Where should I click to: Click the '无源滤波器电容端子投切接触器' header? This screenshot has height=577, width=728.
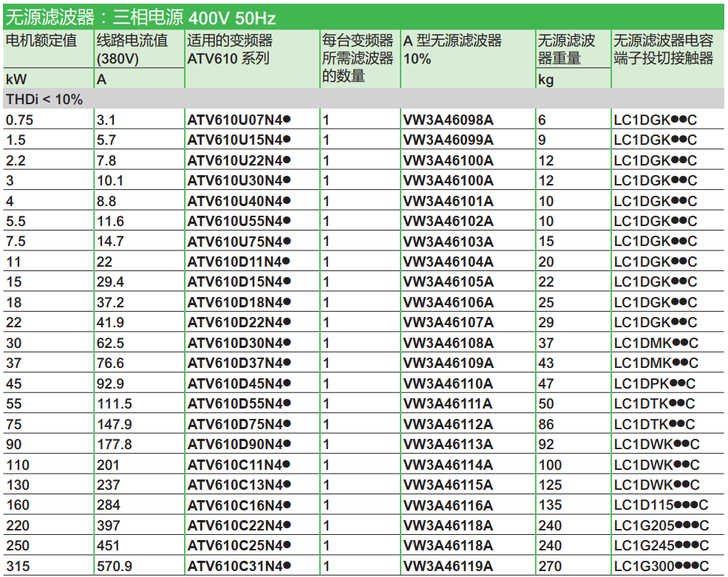(664, 49)
